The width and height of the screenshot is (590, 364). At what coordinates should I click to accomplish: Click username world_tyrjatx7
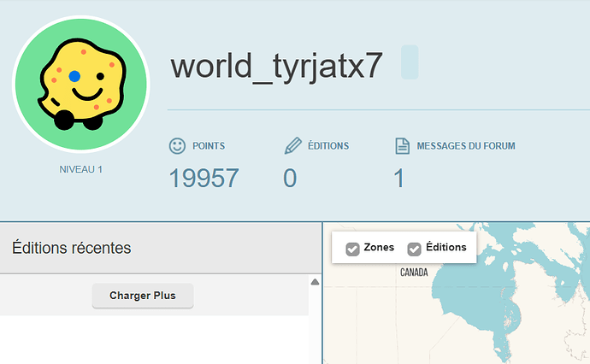tap(276, 66)
